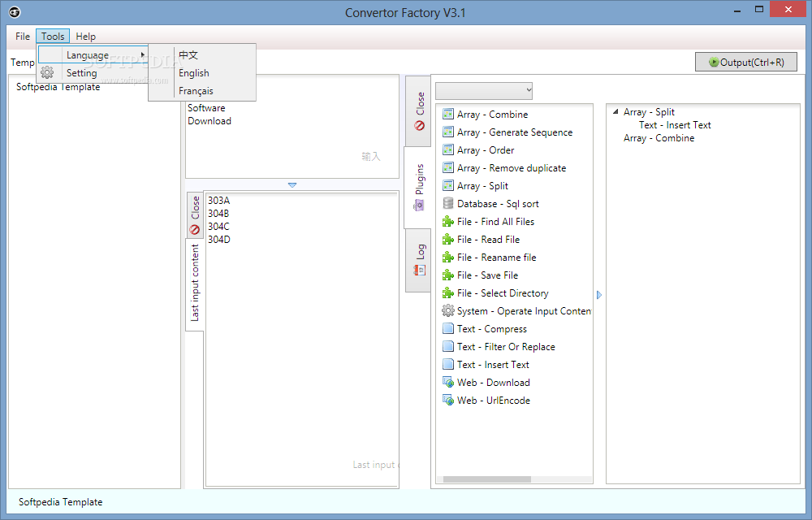Click the Log tab calendar icon
Viewport: 812px width, 520px height.
click(420, 270)
